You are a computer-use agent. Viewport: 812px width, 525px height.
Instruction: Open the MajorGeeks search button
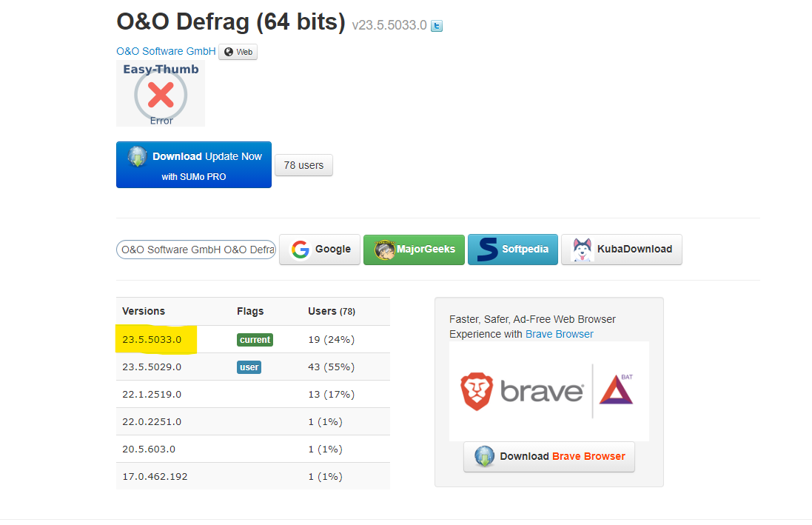click(414, 250)
